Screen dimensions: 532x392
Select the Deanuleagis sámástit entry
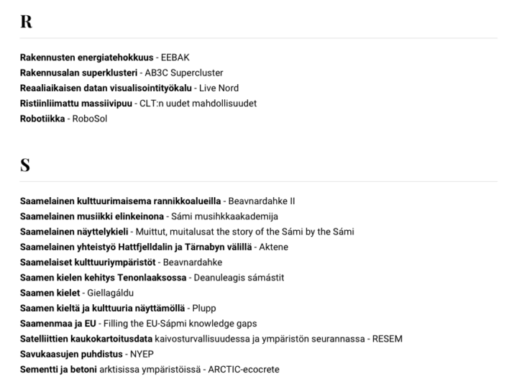coord(152,278)
